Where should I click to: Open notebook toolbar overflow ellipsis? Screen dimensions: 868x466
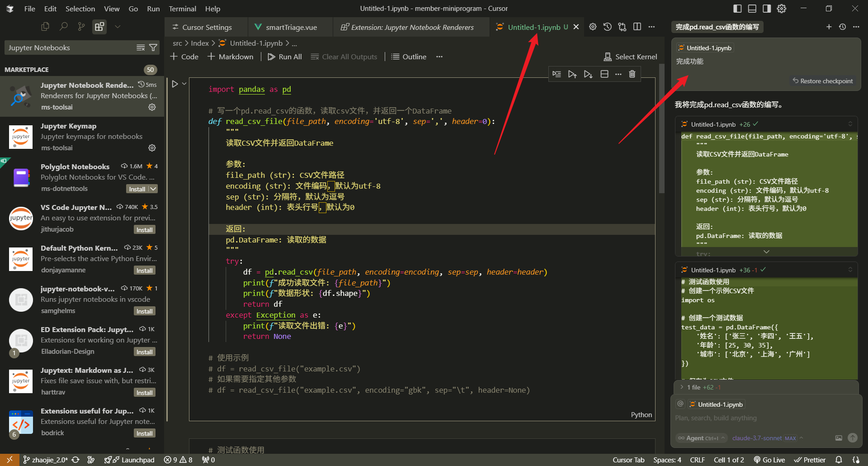click(439, 57)
